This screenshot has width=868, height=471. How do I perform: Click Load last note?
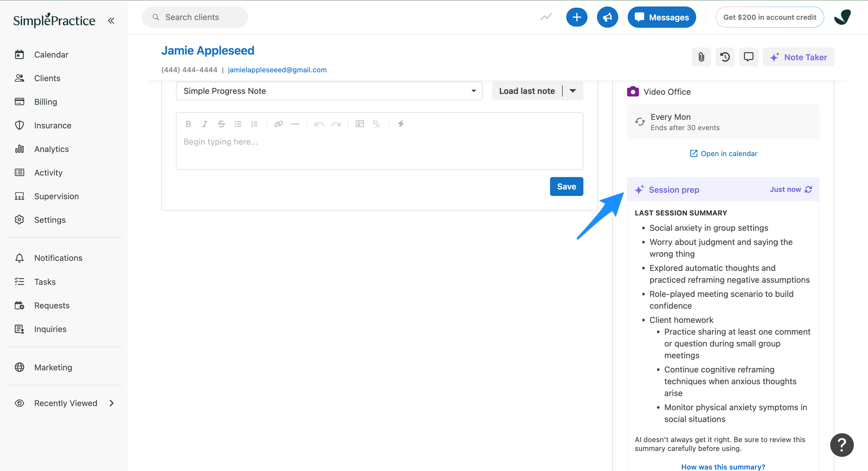coord(527,91)
